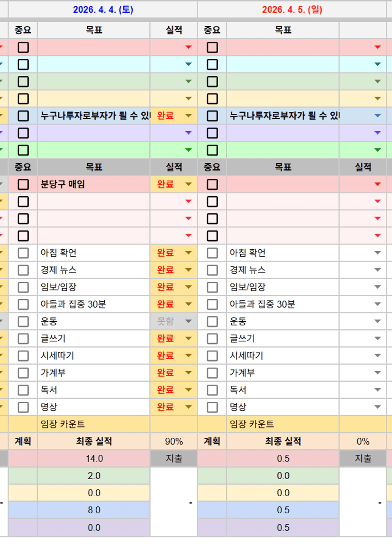Click the pink cell showing 14.0
The height and width of the screenshot is (544, 392).
coord(94,459)
